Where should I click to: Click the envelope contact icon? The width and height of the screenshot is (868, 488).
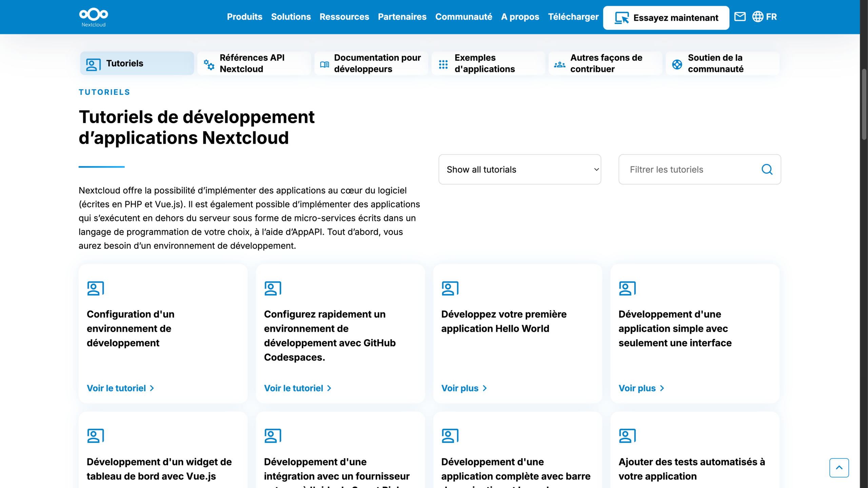[x=740, y=17]
